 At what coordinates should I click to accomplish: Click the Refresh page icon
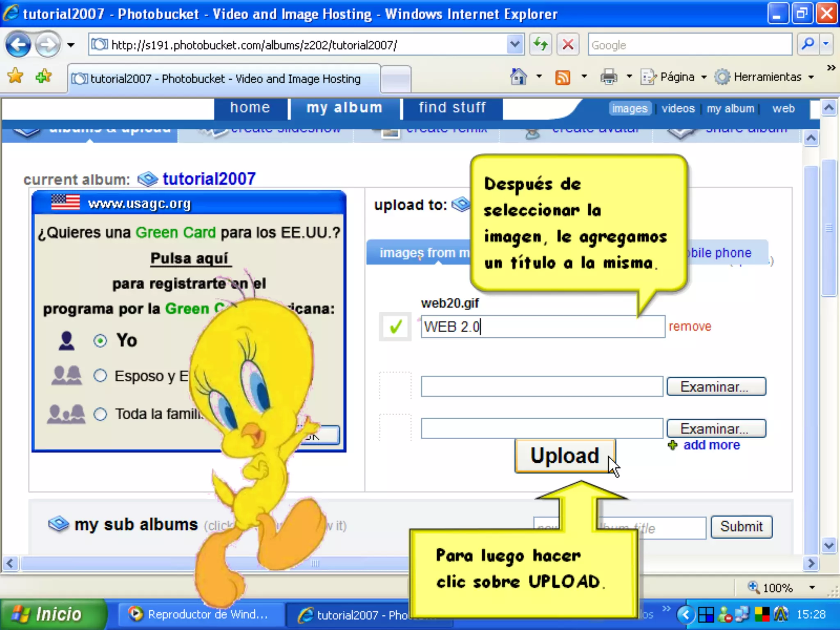(x=541, y=44)
